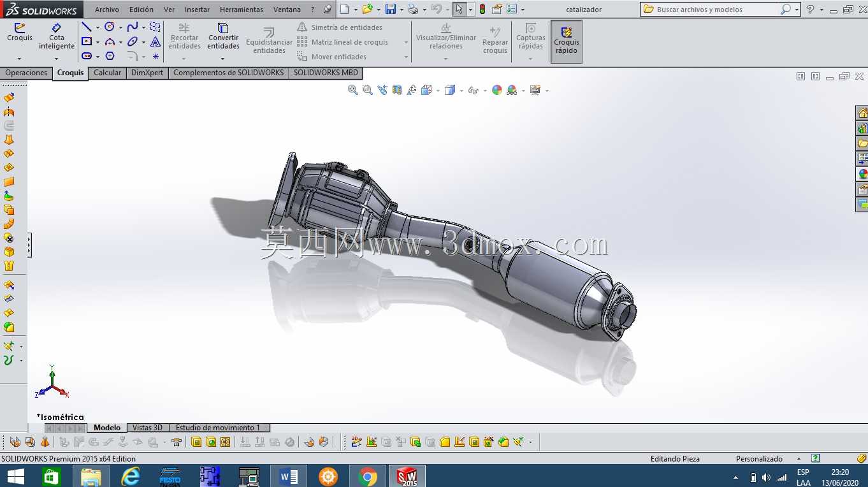Switch to the Operaciones tab
868x487 pixels.
26,73
